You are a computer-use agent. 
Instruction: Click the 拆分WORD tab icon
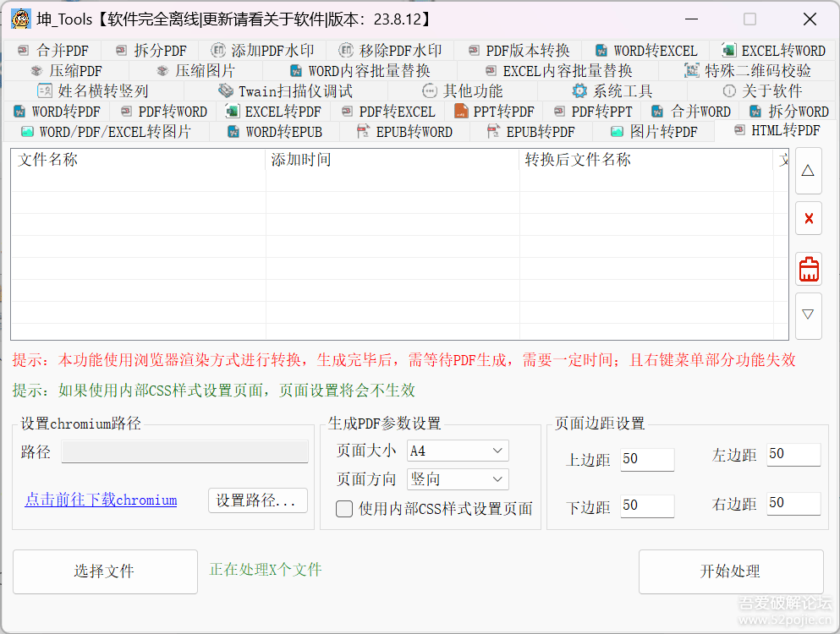(755, 112)
